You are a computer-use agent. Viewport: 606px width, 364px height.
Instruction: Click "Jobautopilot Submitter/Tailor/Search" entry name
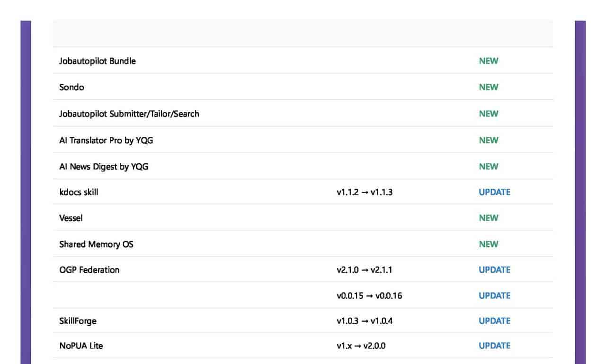pos(129,114)
